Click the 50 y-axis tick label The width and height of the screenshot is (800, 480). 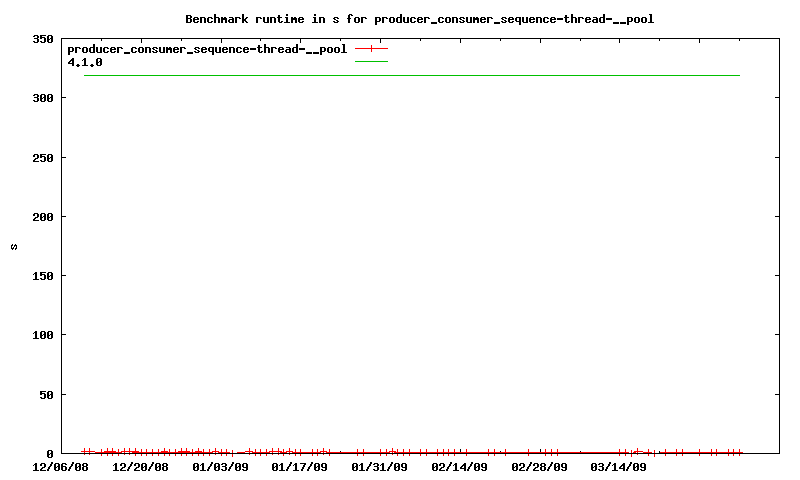point(46,395)
